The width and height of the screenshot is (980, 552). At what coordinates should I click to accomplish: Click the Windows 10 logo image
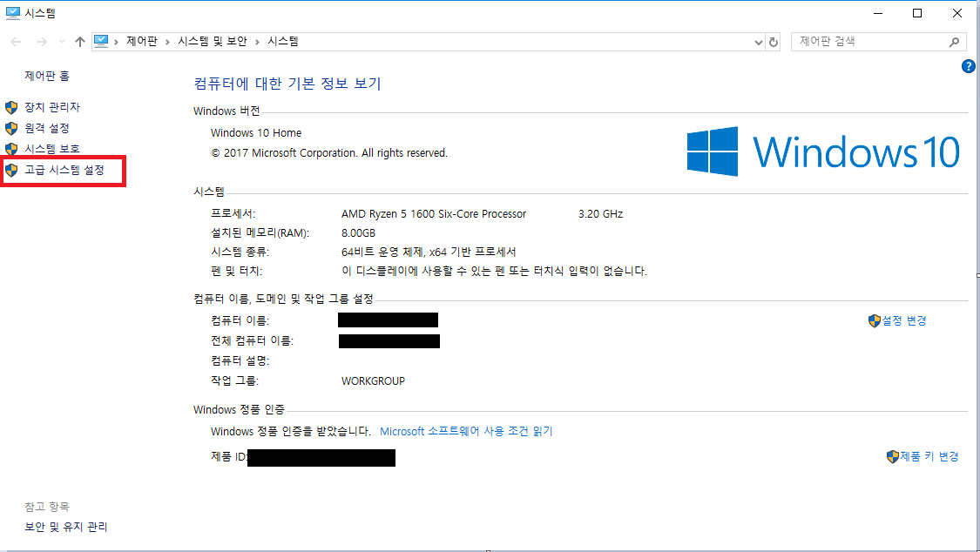823,151
